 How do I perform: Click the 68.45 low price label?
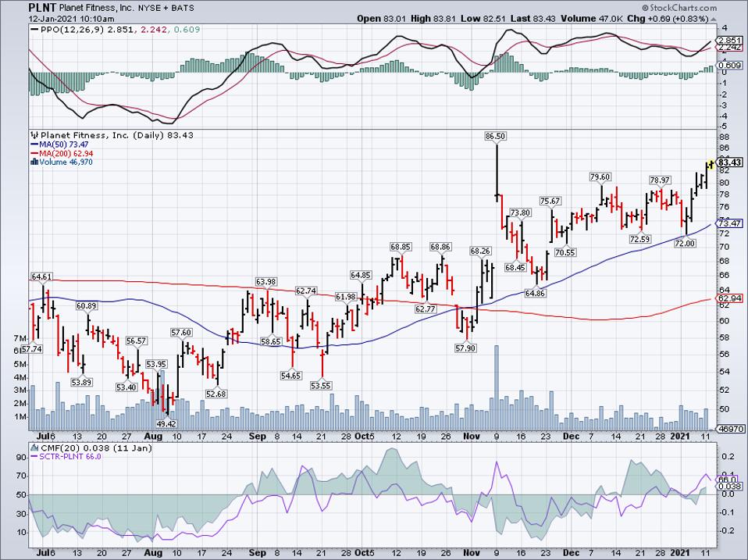point(515,268)
